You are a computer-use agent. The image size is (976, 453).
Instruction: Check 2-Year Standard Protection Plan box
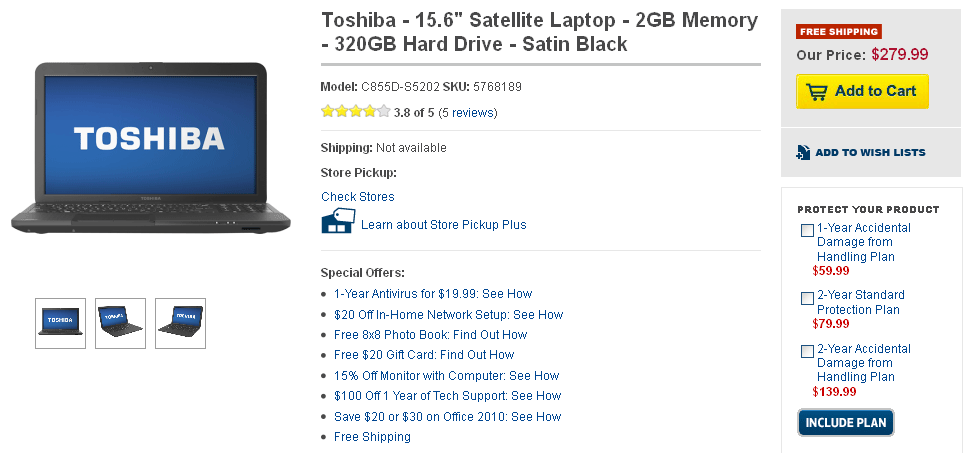807,298
